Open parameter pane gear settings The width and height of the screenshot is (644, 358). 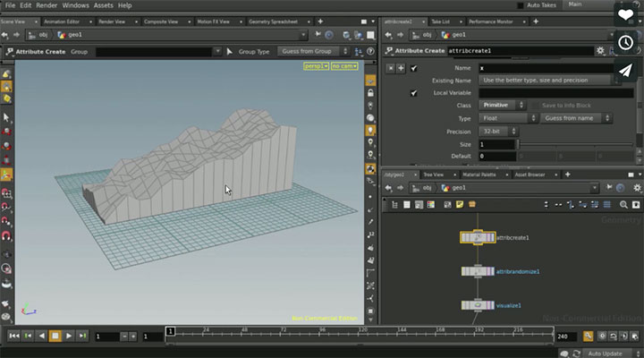pos(600,51)
